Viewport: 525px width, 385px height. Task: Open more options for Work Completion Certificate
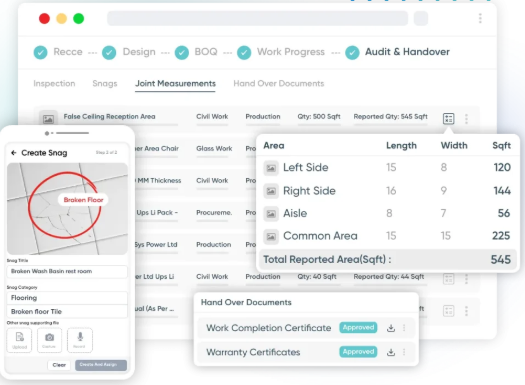pos(404,328)
